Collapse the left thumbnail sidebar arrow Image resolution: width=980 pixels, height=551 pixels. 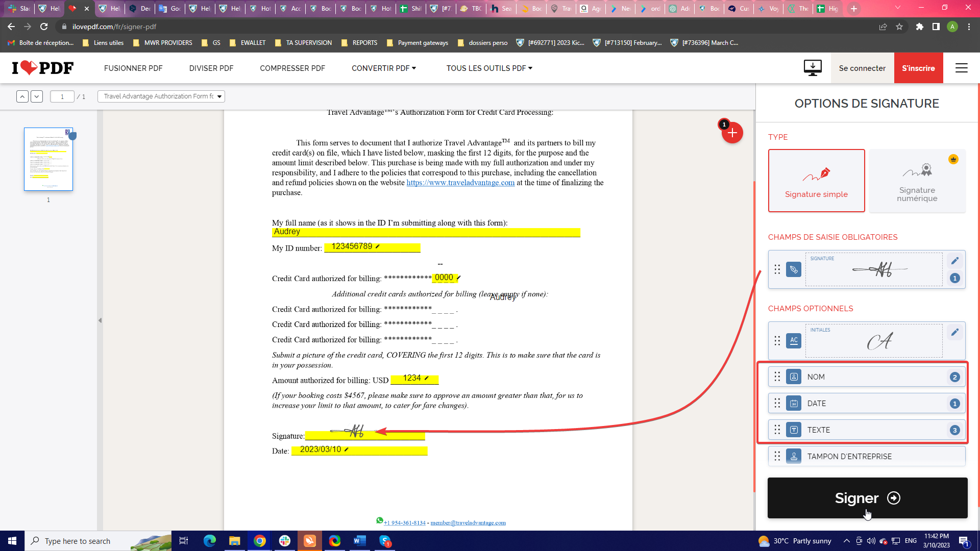[100, 320]
